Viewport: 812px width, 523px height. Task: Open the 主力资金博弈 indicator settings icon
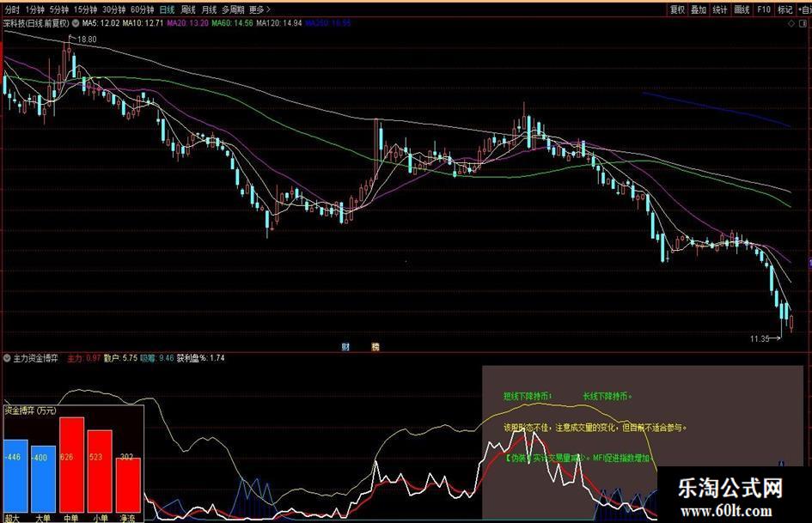point(7,358)
